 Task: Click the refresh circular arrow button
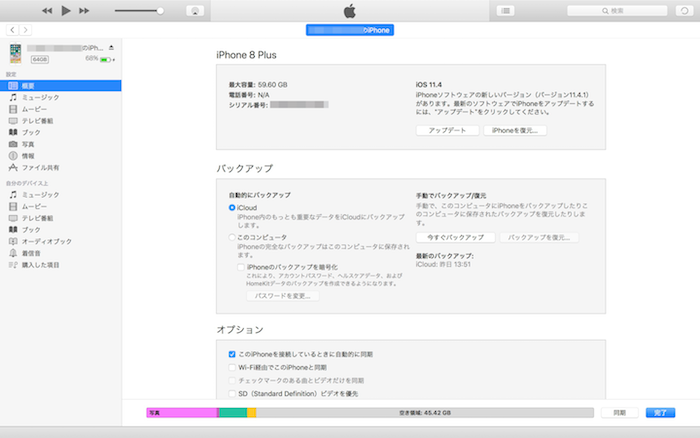(684, 11)
